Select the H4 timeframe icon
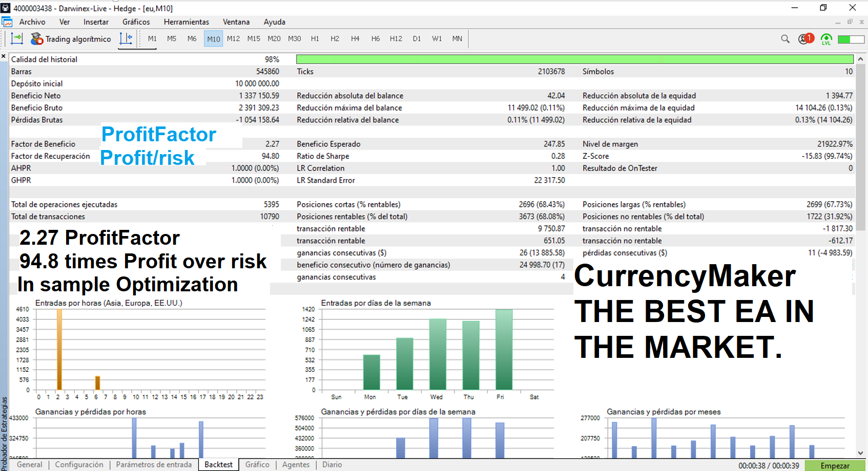 [355, 38]
